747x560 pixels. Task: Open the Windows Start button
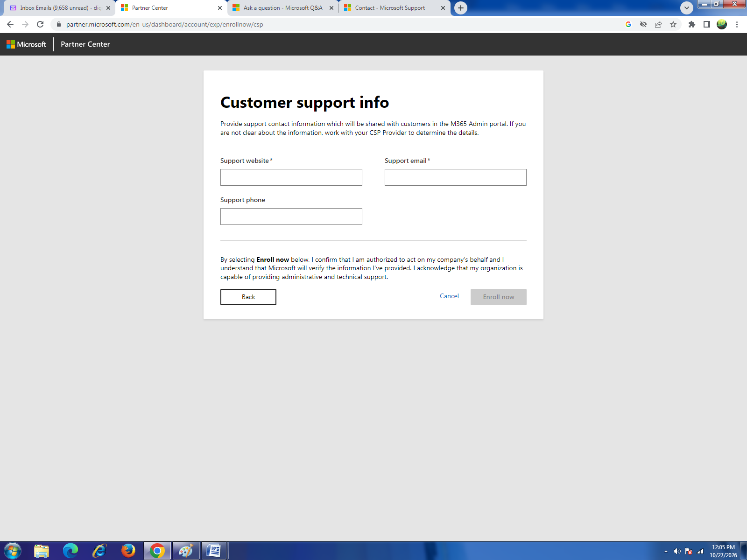pyautogui.click(x=12, y=551)
